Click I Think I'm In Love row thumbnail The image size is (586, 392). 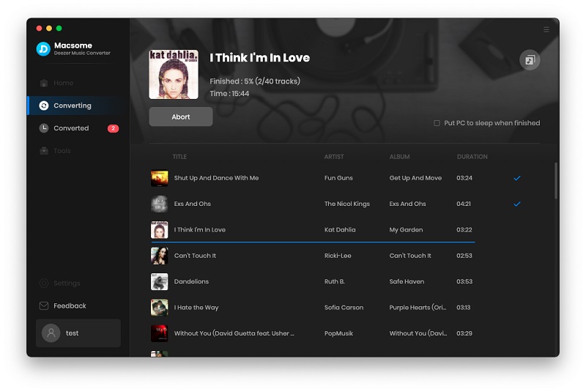[x=159, y=230]
